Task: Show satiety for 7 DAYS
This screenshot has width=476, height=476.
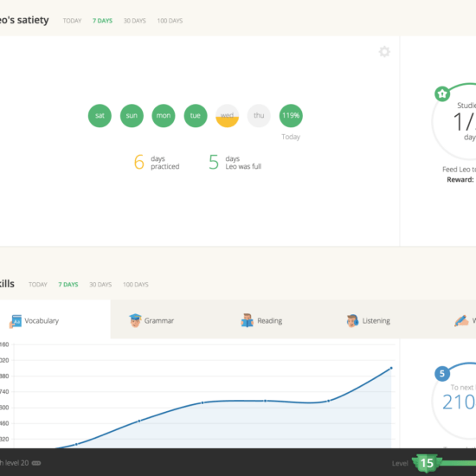Action: click(x=103, y=21)
